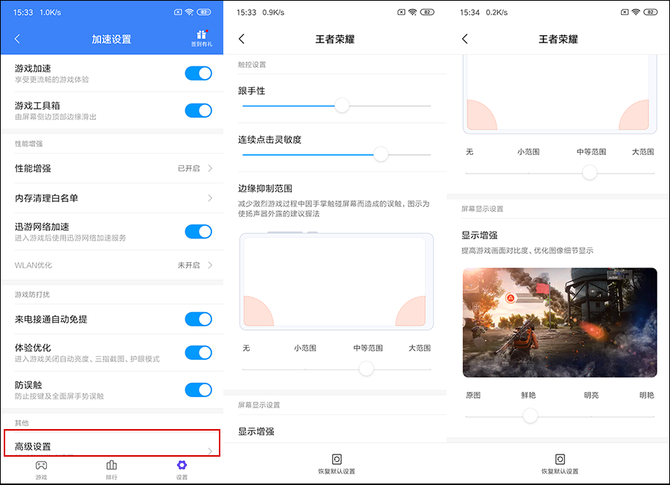
Task: Toggle 游戏工具箱 switch
Action: (198, 110)
